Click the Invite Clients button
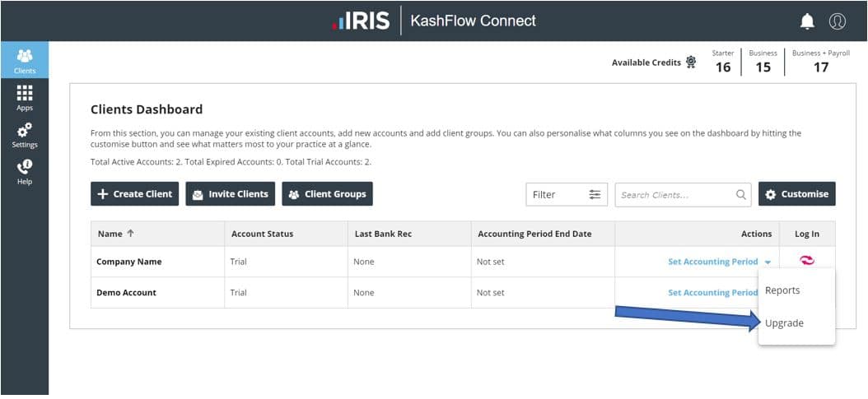The image size is (868, 399). point(230,194)
